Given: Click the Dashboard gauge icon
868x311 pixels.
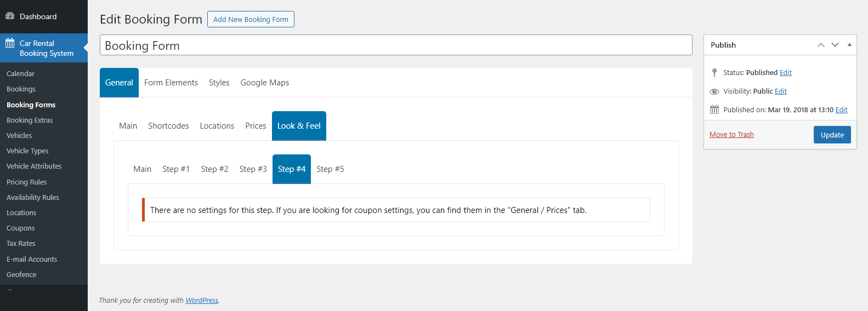Looking at the screenshot, I should (x=10, y=16).
